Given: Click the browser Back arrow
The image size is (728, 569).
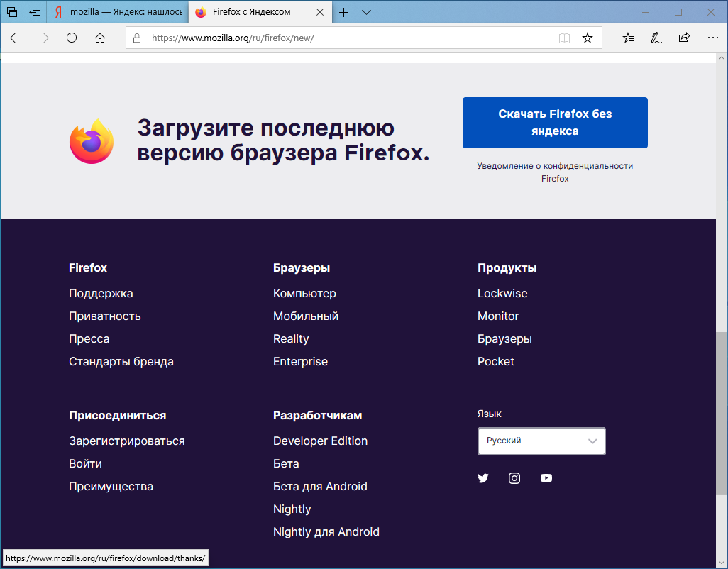Looking at the screenshot, I should pyautogui.click(x=16, y=38).
